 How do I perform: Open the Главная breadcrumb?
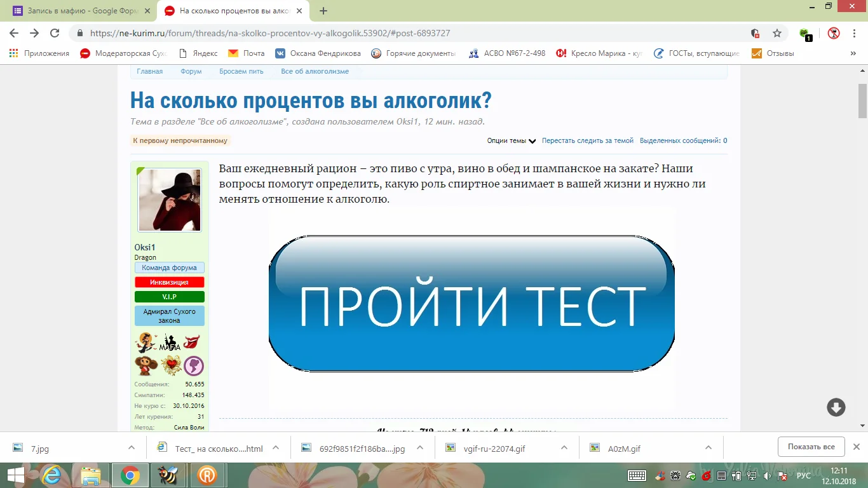(x=150, y=71)
